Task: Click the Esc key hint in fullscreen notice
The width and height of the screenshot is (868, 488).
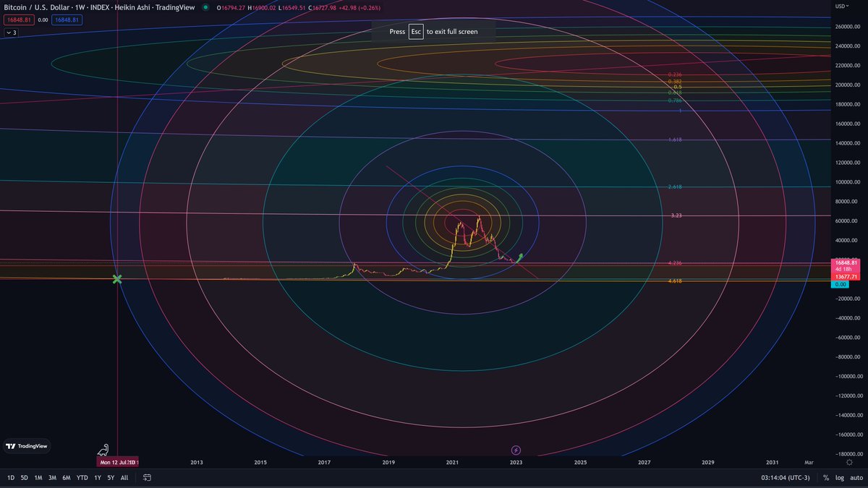Action: 416,32
